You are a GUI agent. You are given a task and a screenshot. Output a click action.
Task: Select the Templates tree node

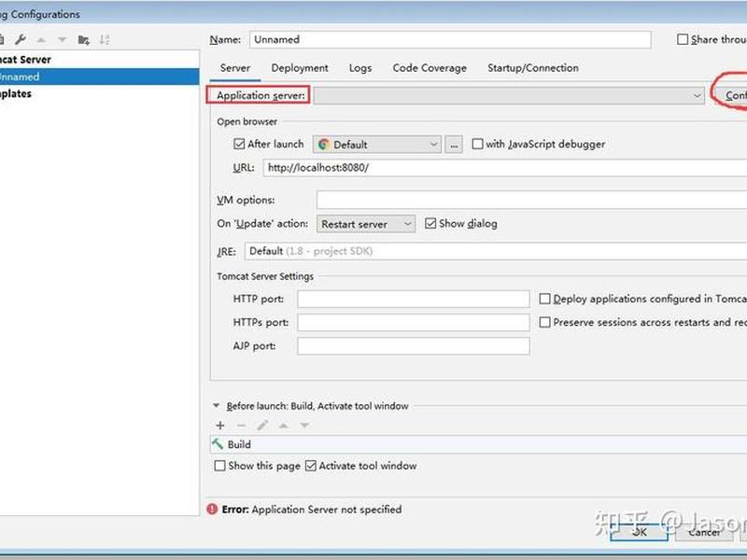(100, 94)
